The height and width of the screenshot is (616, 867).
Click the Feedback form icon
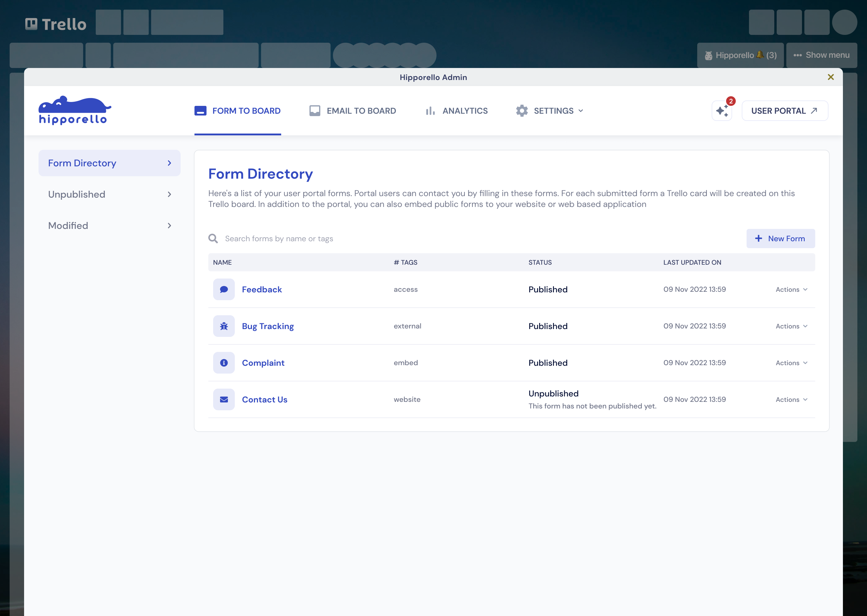coord(223,289)
